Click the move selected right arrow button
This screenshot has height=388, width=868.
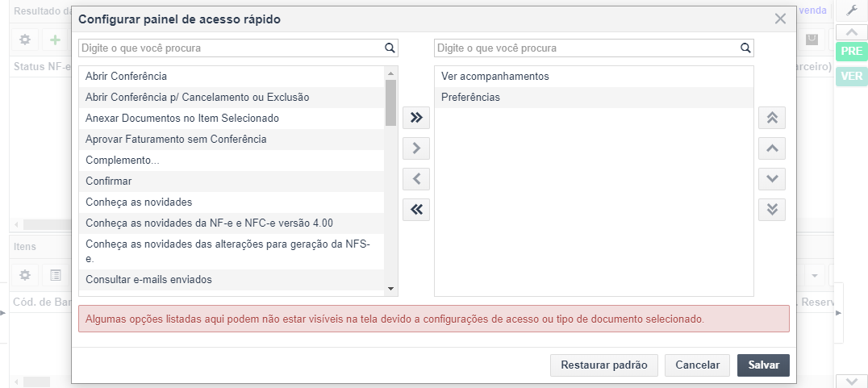point(416,148)
